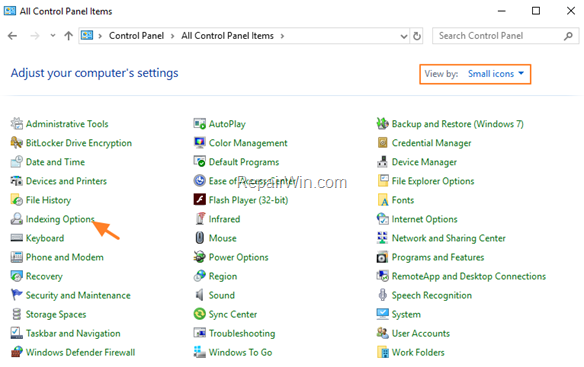
Task: Expand chevron before Control Panel breadcrumb
Action: tap(100, 36)
